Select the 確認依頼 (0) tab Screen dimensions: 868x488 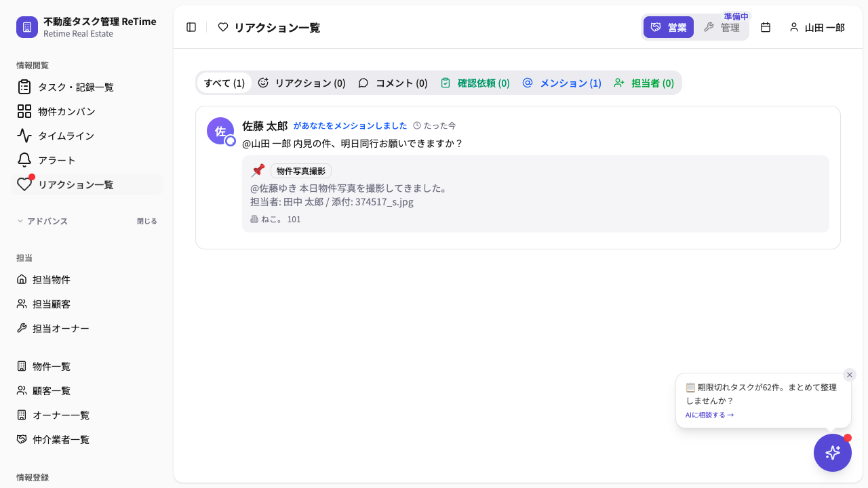(x=475, y=83)
